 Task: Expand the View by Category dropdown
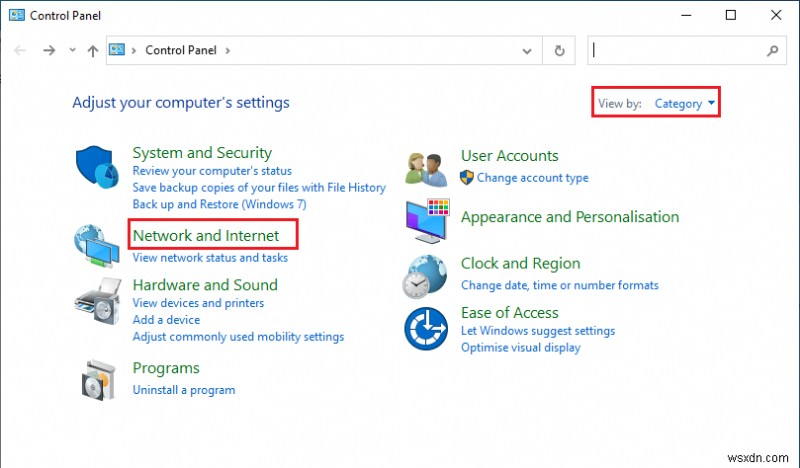tap(685, 103)
